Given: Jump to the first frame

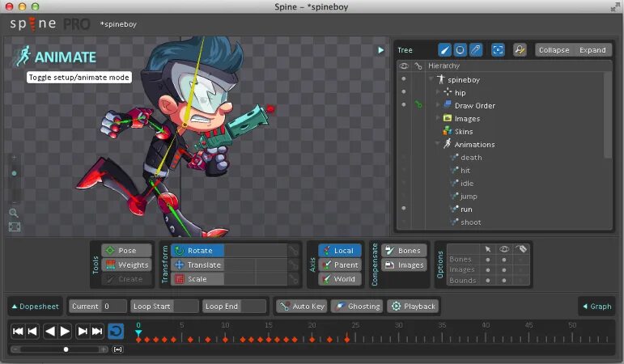Looking at the screenshot, I should pyautogui.click(x=18, y=332).
